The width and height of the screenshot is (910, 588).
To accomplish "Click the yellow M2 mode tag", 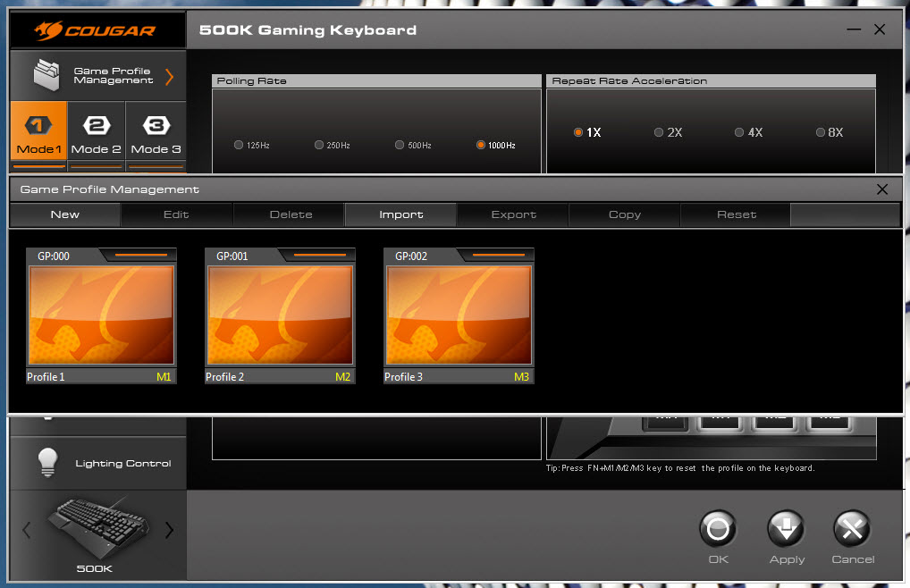I will 342,377.
